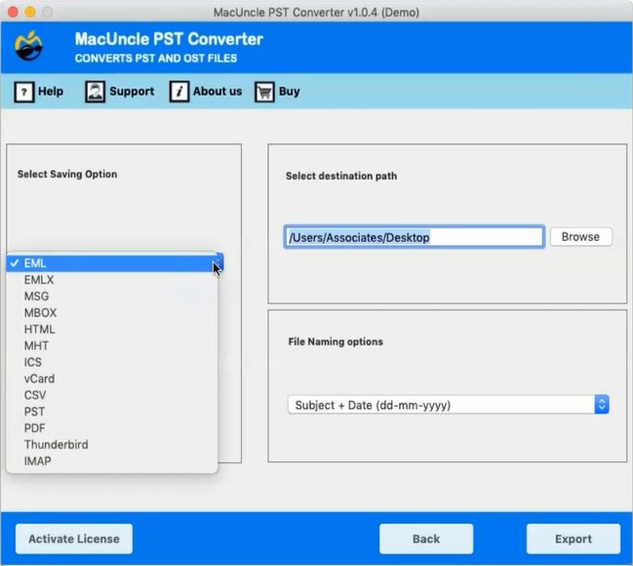This screenshot has height=566, width=633.
Task: Pick IMAP from the format list
Action: pos(112,461)
